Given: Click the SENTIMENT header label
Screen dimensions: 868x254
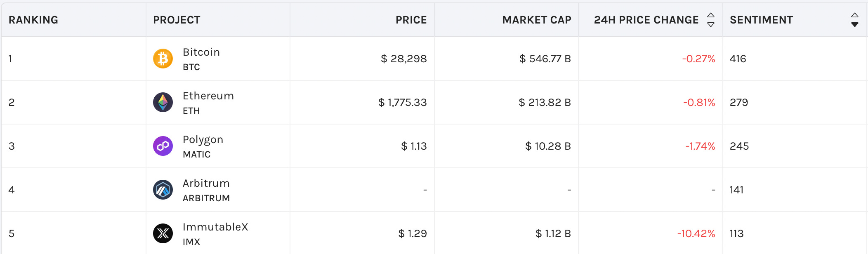Looking at the screenshot, I should point(761,20).
